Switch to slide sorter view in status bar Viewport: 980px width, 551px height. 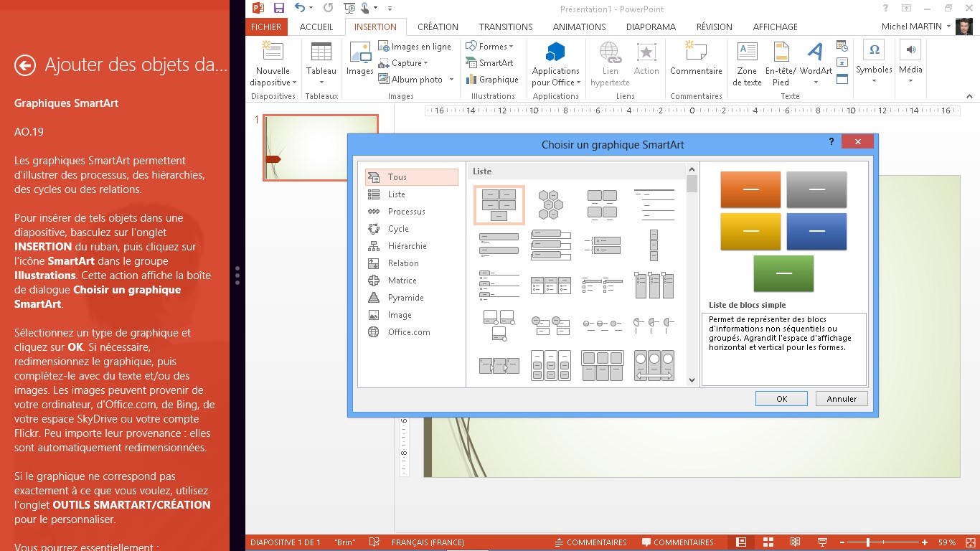pyautogui.click(x=768, y=542)
